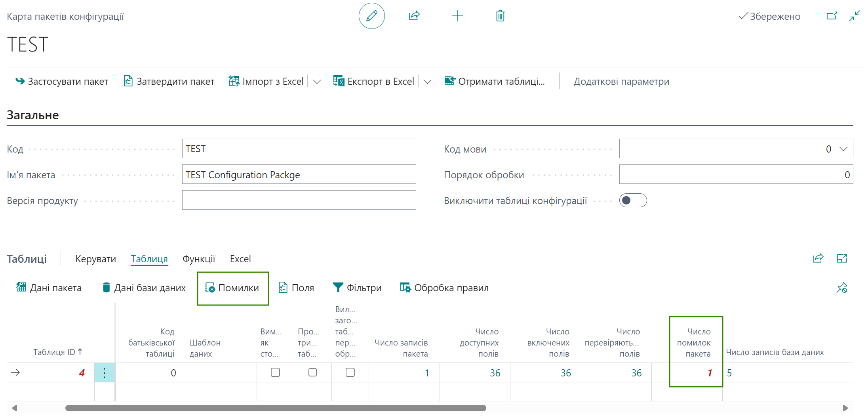Click the Версія продукту input field
The width and height of the screenshot is (868, 420).
click(299, 200)
